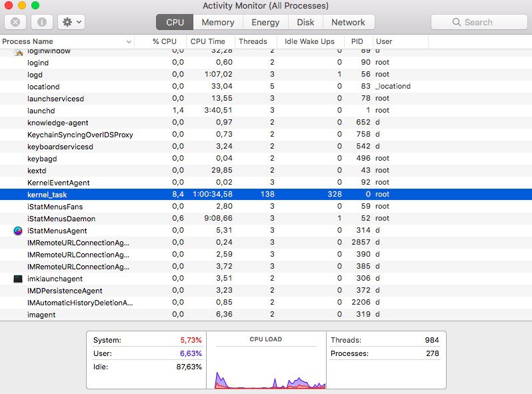Select the keybagd process row
This screenshot has width=532, height=394.
click(x=266, y=159)
